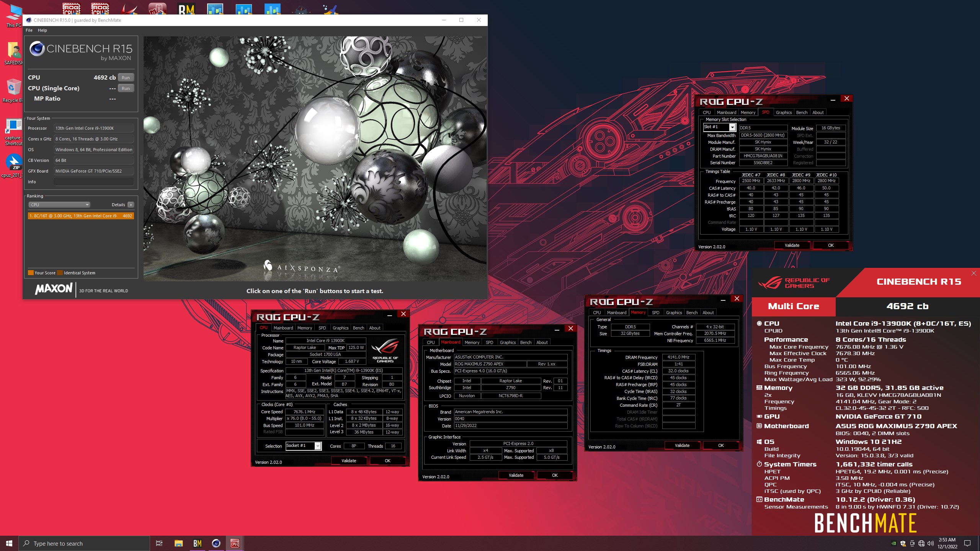This screenshot has height=551, width=980.
Task: Click the Meet Now tray icon
Action: tap(912, 543)
